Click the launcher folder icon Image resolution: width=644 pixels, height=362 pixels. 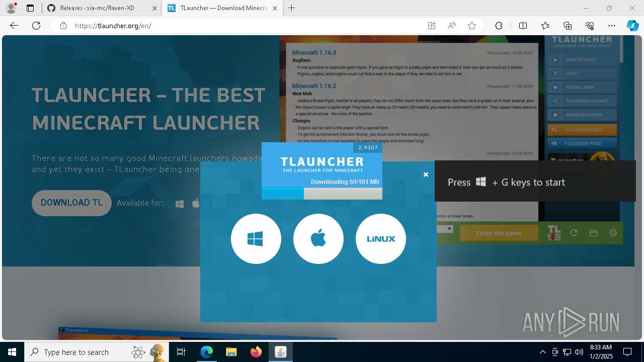(x=594, y=233)
